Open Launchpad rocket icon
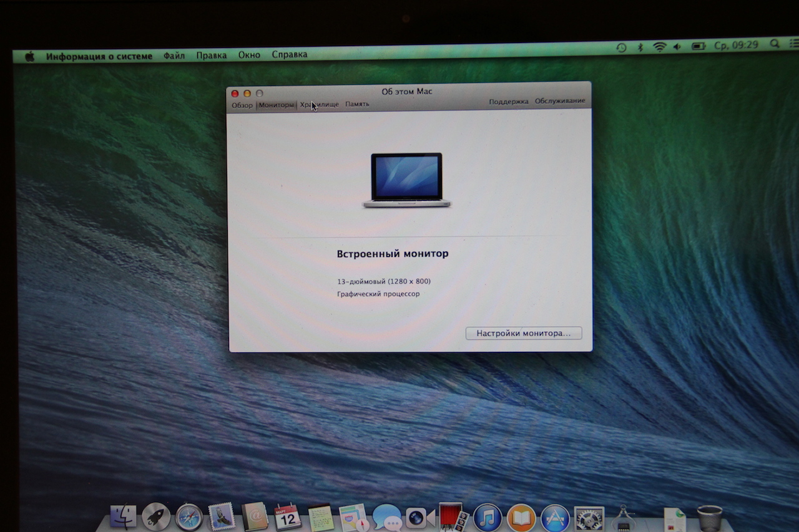 click(x=156, y=516)
